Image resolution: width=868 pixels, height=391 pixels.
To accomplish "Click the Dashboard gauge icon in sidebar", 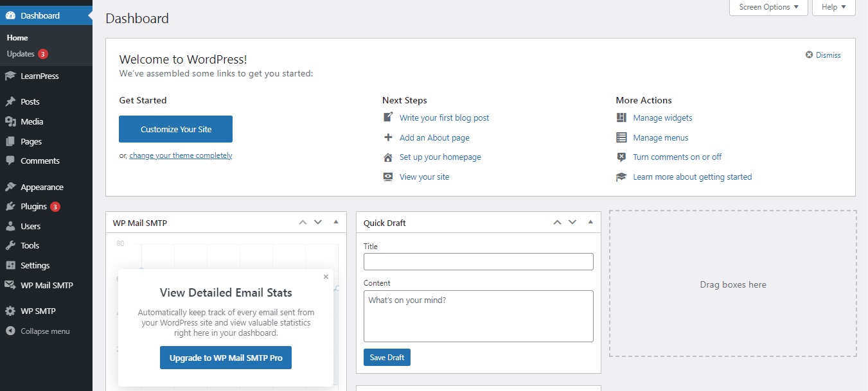I will click(10, 15).
